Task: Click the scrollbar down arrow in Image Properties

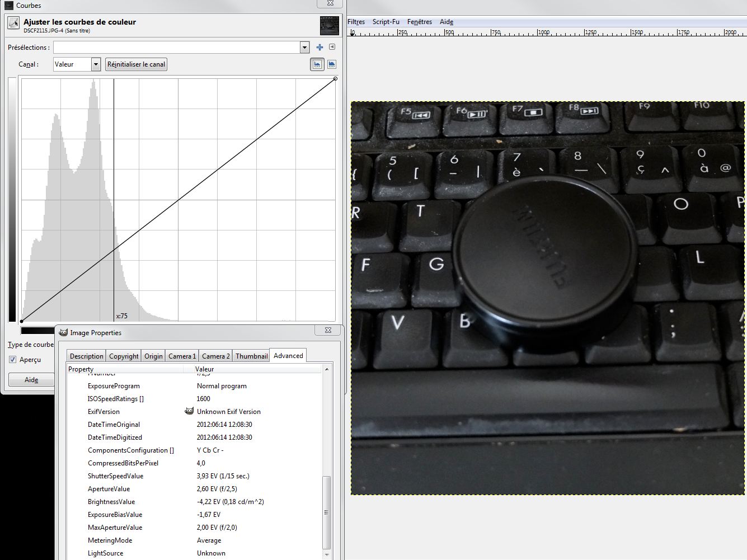Action: [x=327, y=554]
